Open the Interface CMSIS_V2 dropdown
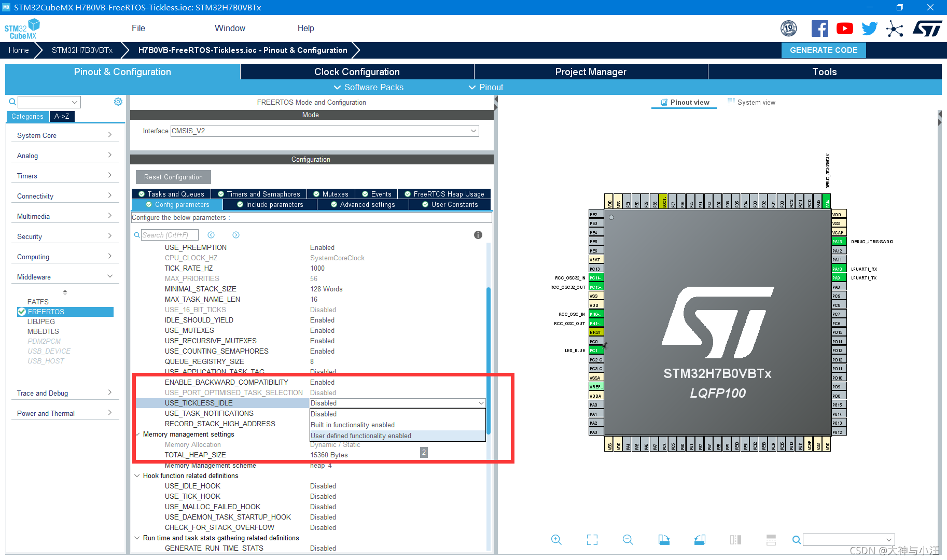 472,131
